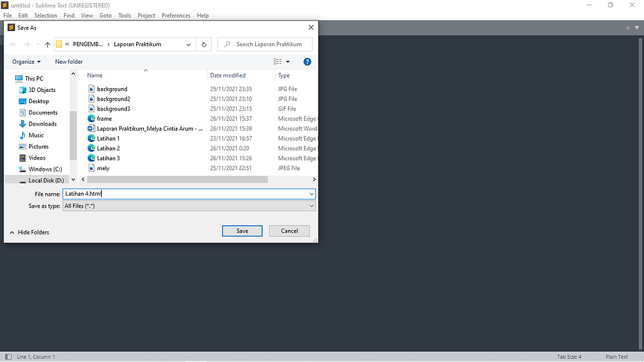The image size is (644, 362).
Task: Select the mely JPEG file
Action: [x=103, y=168]
